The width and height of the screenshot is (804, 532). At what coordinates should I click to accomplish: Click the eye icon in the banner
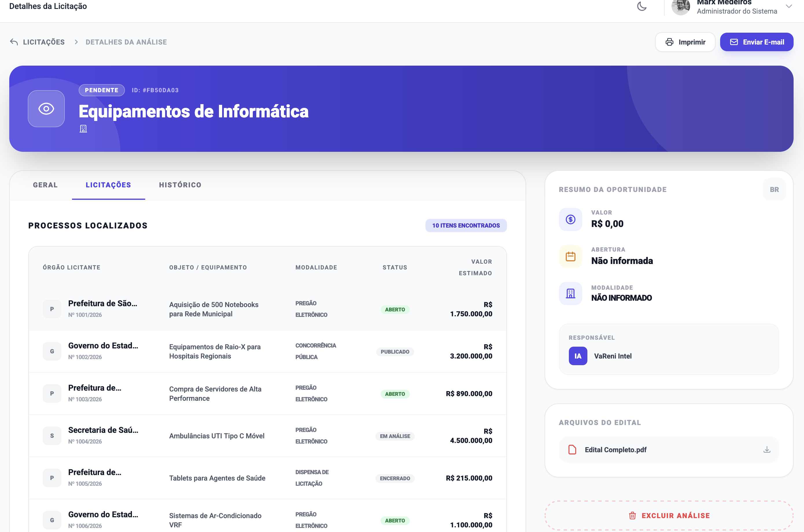pos(46,109)
